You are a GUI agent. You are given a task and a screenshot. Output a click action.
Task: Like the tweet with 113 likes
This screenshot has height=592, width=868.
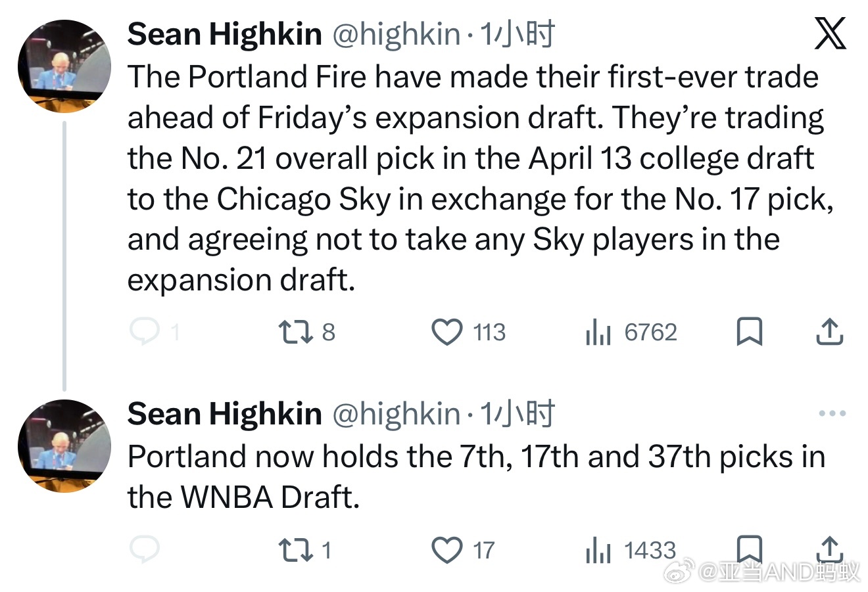click(447, 332)
